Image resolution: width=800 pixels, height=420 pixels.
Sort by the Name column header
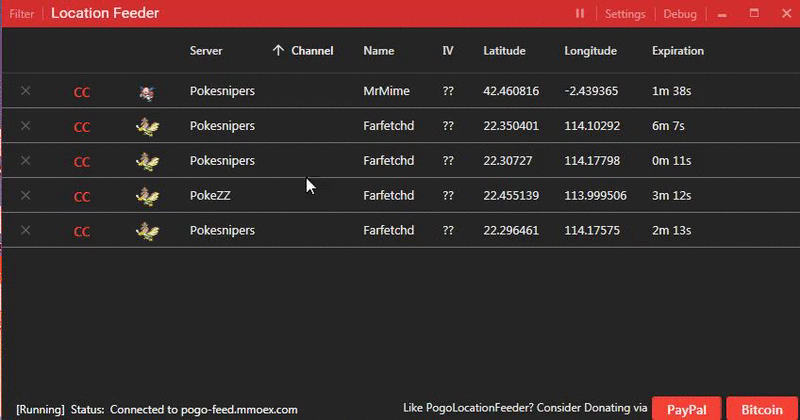(x=378, y=51)
